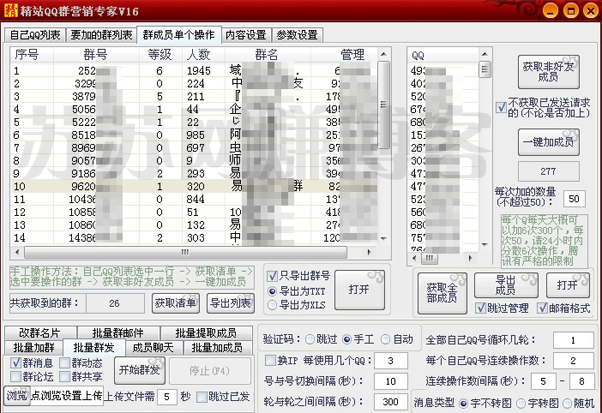
Task: Click 导出列表 button
Action: (x=230, y=303)
